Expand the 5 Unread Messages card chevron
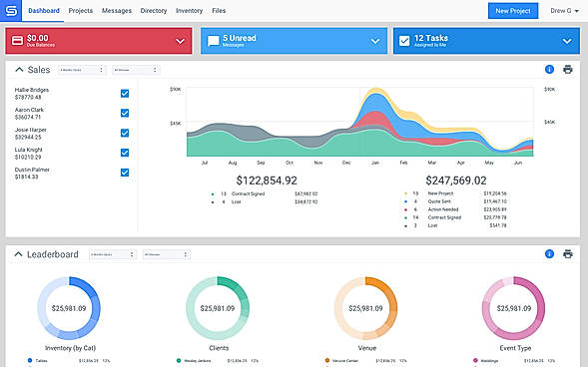The width and height of the screenshot is (588, 367). pos(375,41)
